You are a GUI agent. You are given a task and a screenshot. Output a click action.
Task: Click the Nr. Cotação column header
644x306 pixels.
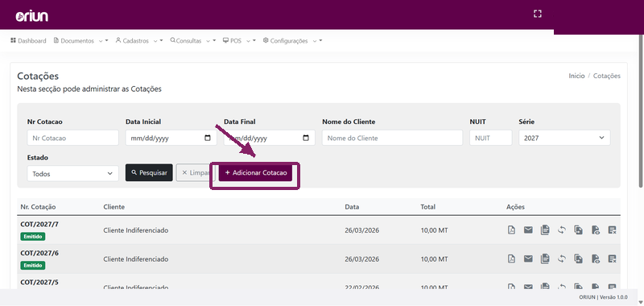tap(38, 207)
